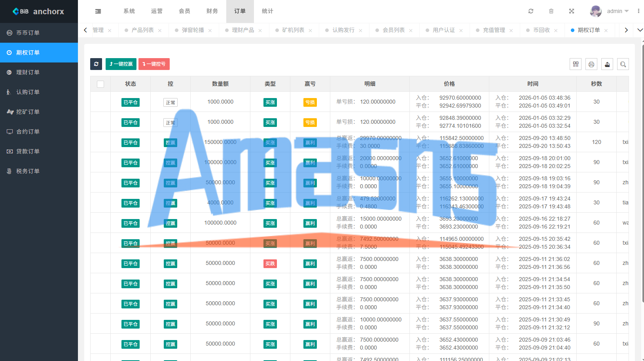Expand the admin user dropdown
This screenshot has height=361, width=644.
coord(618,11)
